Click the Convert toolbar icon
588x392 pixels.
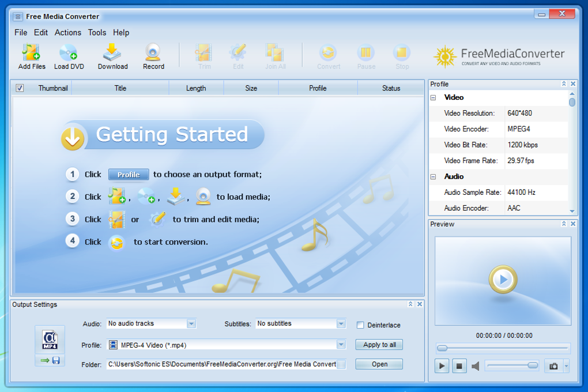[328, 53]
